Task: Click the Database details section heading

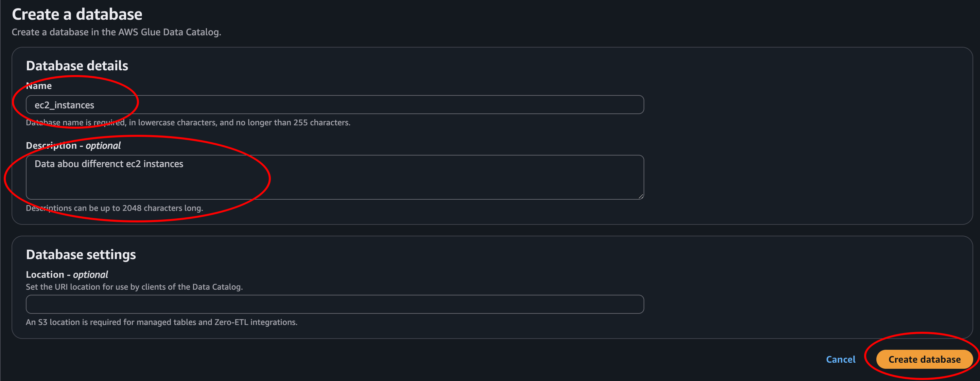Action: pyautogui.click(x=77, y=66)
